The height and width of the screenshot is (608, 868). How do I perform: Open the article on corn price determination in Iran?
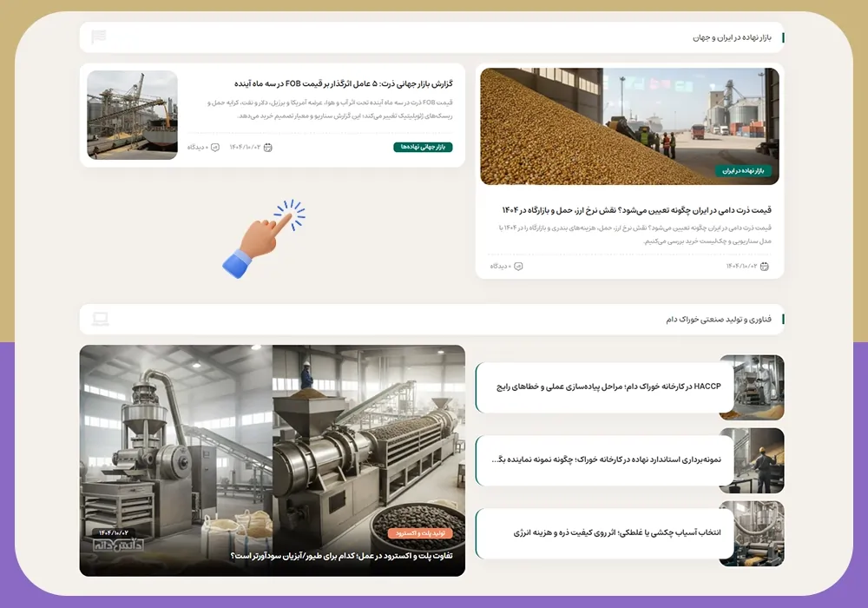point(636,210)
